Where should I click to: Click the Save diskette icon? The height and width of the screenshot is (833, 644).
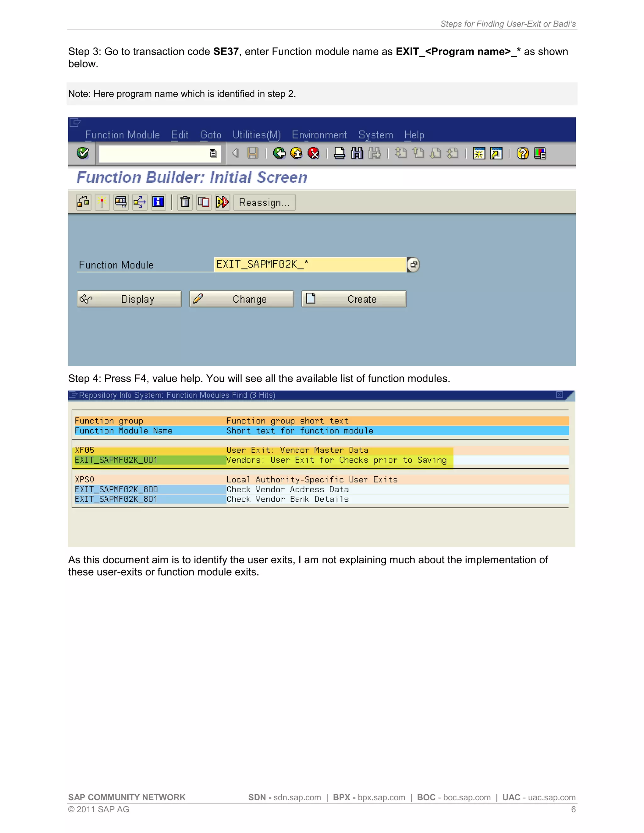pyautogui.click(x=253, y=153)
